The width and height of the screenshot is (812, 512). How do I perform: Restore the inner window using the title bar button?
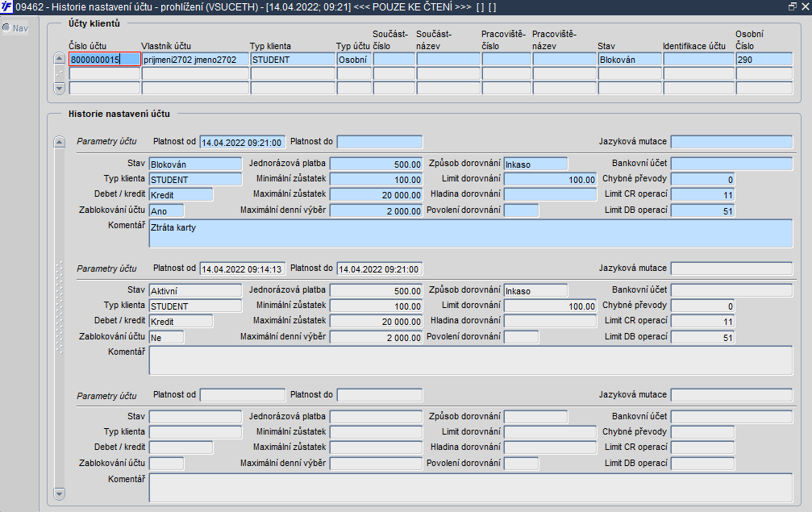pyautogui.click(x=792, y=6)
